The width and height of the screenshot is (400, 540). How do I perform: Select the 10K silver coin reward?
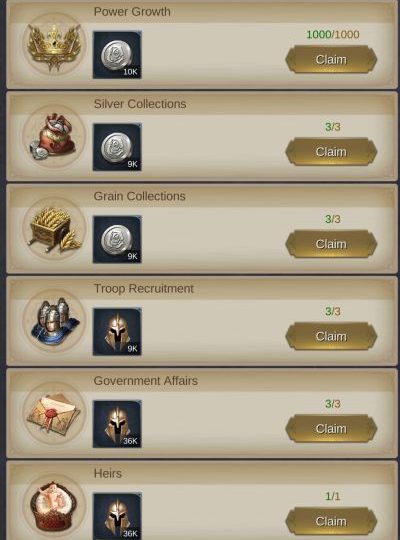[117, 55]
